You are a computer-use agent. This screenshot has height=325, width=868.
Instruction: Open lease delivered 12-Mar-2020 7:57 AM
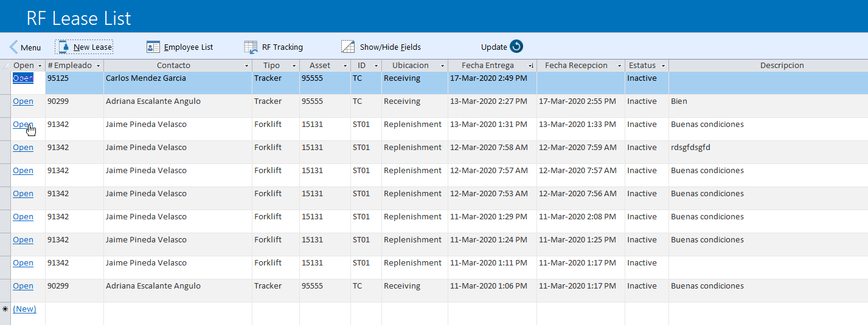pos(23,171)
